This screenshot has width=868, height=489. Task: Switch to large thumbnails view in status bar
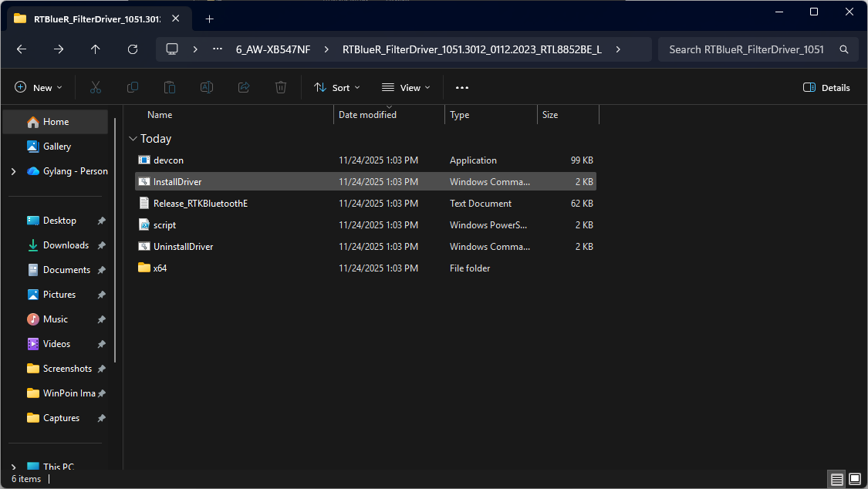[x=853, y=479]
